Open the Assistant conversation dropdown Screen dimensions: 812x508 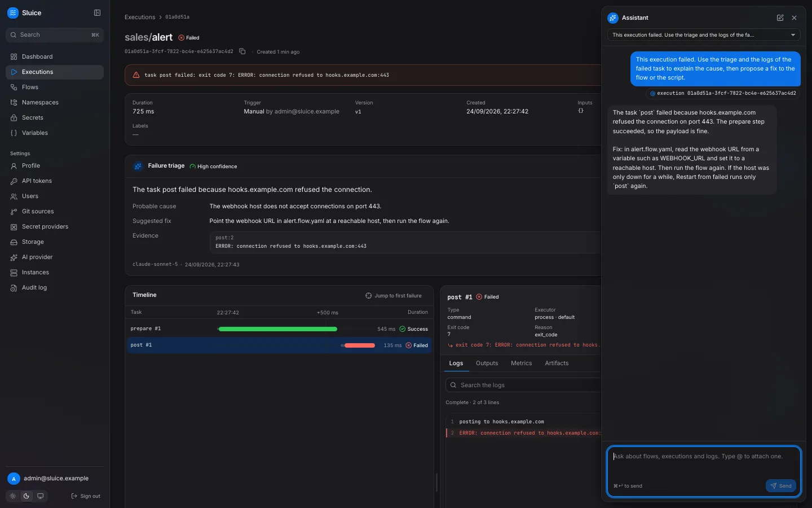pyautogui.click(x=704, y=35)
